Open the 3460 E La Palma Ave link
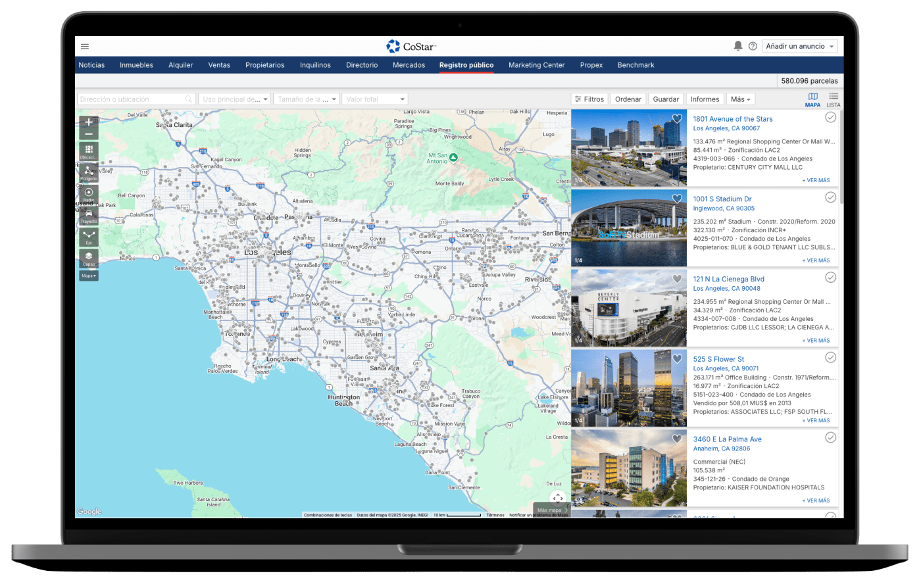The image size is (921, 588). (727, 439)
